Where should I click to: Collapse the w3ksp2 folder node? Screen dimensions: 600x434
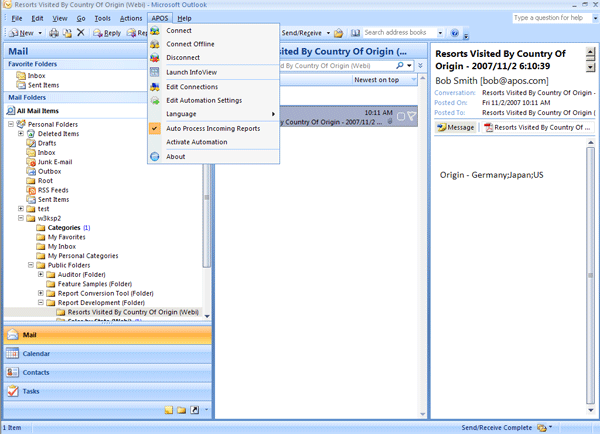click(x=21, y=218)
